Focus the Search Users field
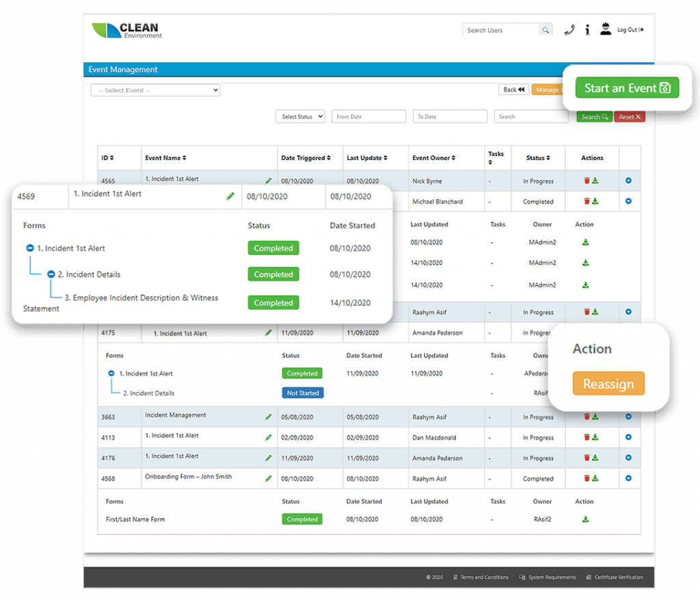The width and height of the screenshot is (700, 602). click(x=500, y=30)
